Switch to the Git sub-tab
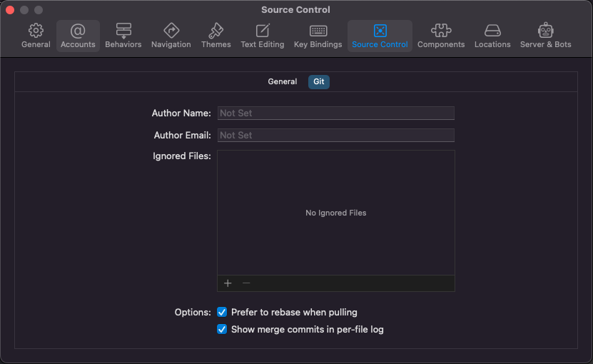The height and width of the screenshot is (364, 593). pos(319,82)
